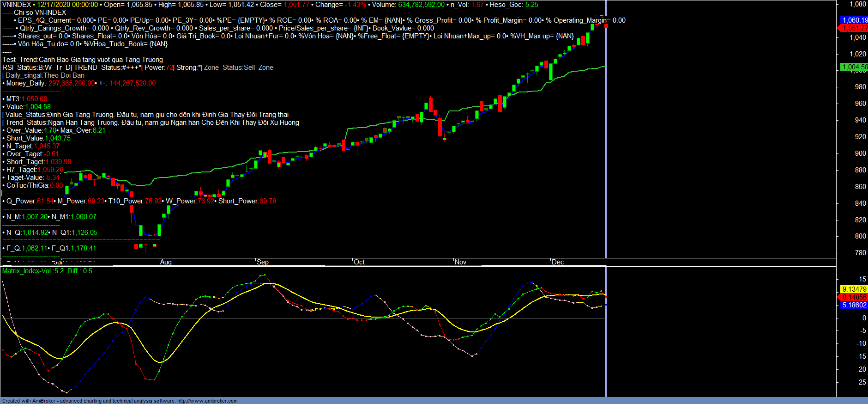This screenshot has height=404, width=868.
Task: Click the -25 level on the indicator axis
Action: (861, 382)
